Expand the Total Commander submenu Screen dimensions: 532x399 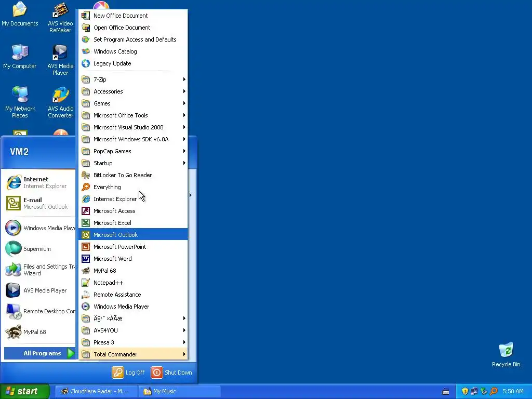[x=133, y=354]
